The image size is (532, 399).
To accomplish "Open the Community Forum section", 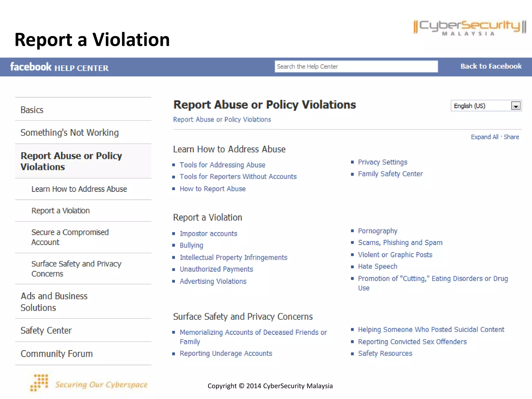I will (83, 354).
